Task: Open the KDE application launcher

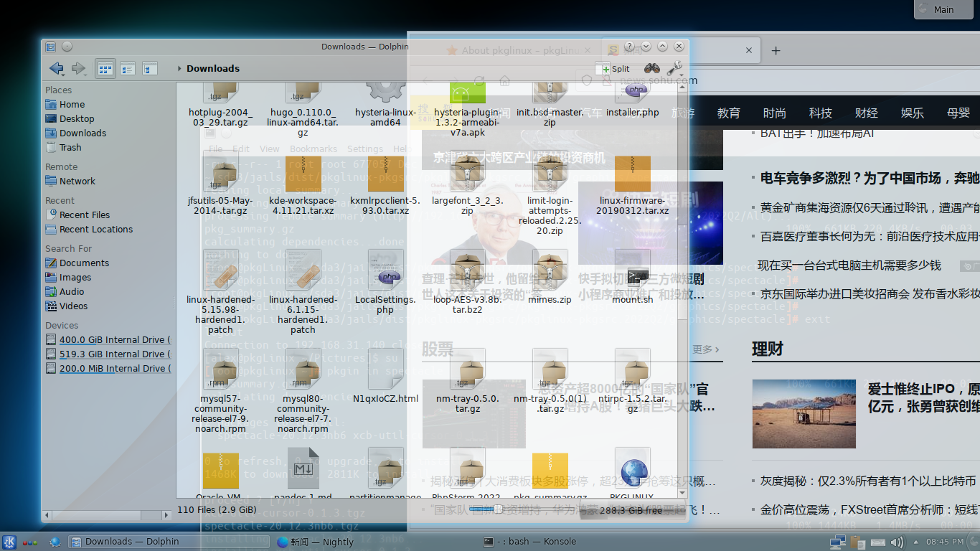Action: click(x=9, y=542)
